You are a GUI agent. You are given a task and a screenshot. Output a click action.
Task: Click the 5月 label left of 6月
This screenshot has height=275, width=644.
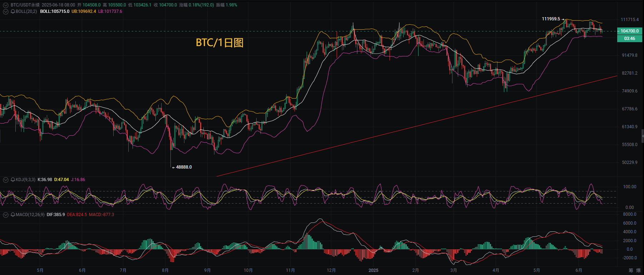40,270
